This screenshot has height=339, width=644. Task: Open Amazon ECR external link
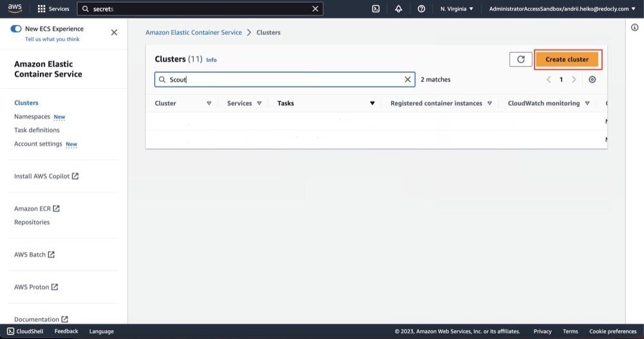click(x=37, y=208)
